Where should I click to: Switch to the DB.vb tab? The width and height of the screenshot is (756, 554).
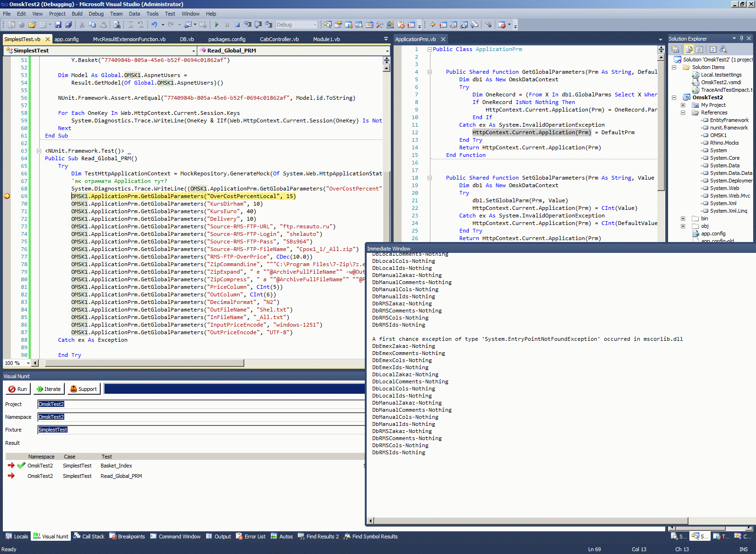pyautogui.click(x=187, y=39)
